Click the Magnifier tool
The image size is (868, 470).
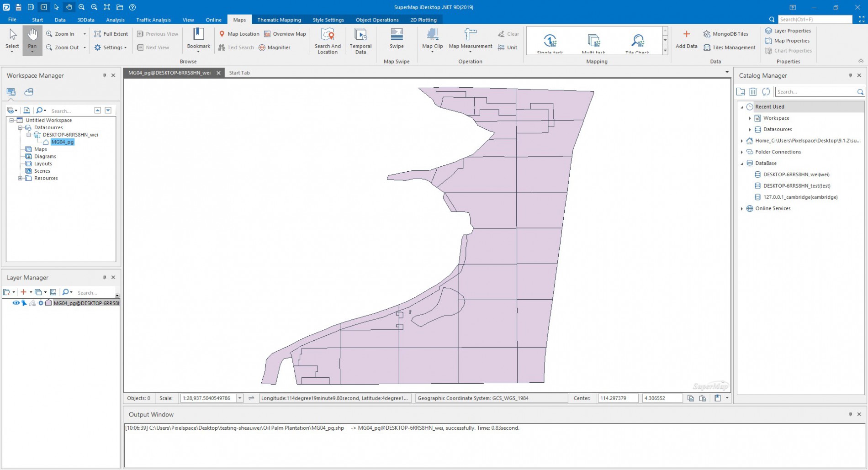click(x=275, y=48)
